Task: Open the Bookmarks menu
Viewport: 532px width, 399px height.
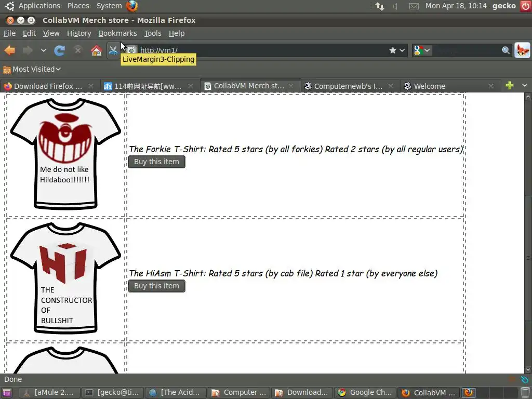Action: [118, 33]
